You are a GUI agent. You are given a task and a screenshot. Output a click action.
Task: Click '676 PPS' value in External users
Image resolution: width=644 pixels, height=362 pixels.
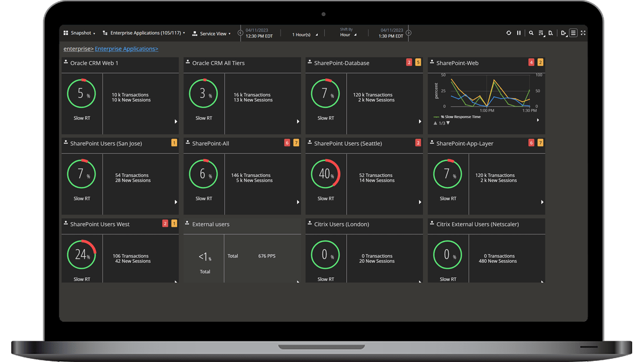[267, 256]
